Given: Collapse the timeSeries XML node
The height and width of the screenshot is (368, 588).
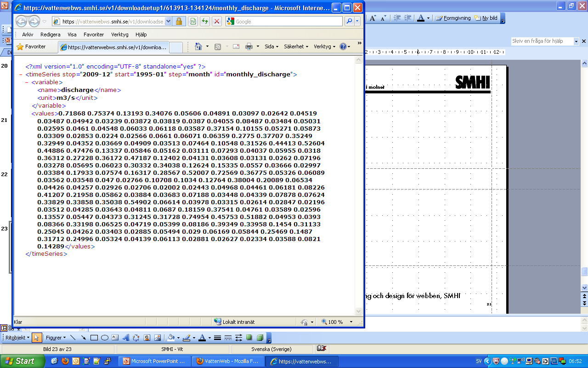Looking at the screenshot, I should pos(21,75).
